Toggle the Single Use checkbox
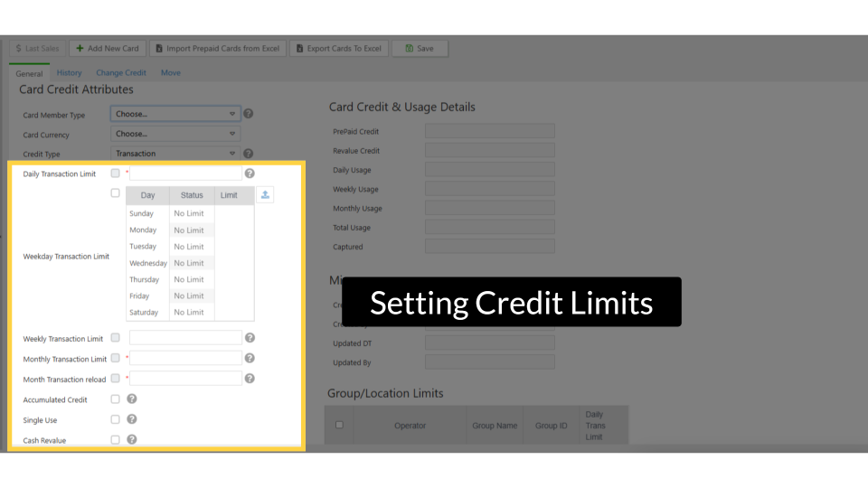Viewport: 868px width, 488px height. pos(115,419)
